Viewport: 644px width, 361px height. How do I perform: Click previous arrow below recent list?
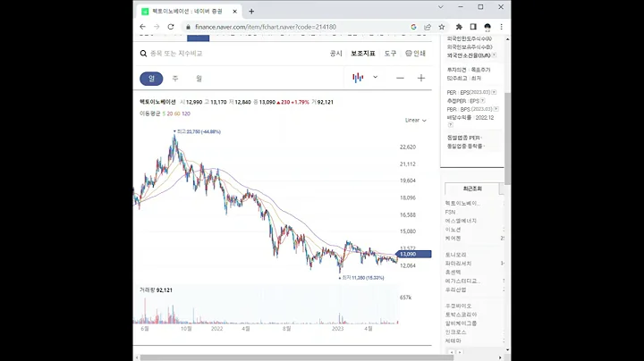tap(452, 352)
